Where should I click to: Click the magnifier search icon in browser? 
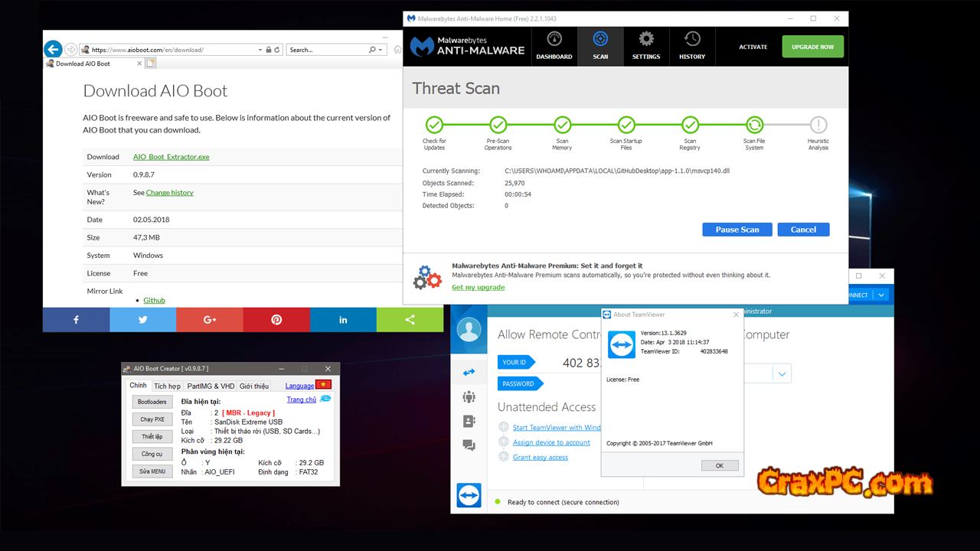373,50
